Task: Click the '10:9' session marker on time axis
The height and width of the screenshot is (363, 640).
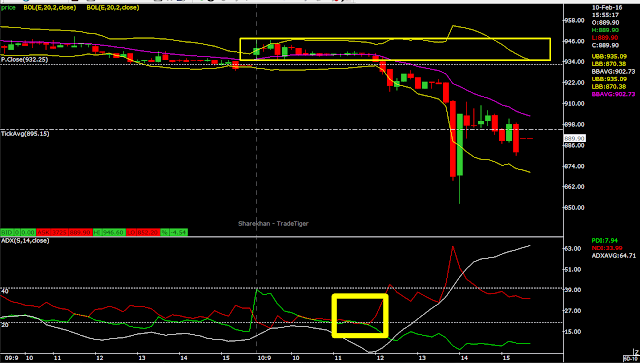Action: pos(265,358)
